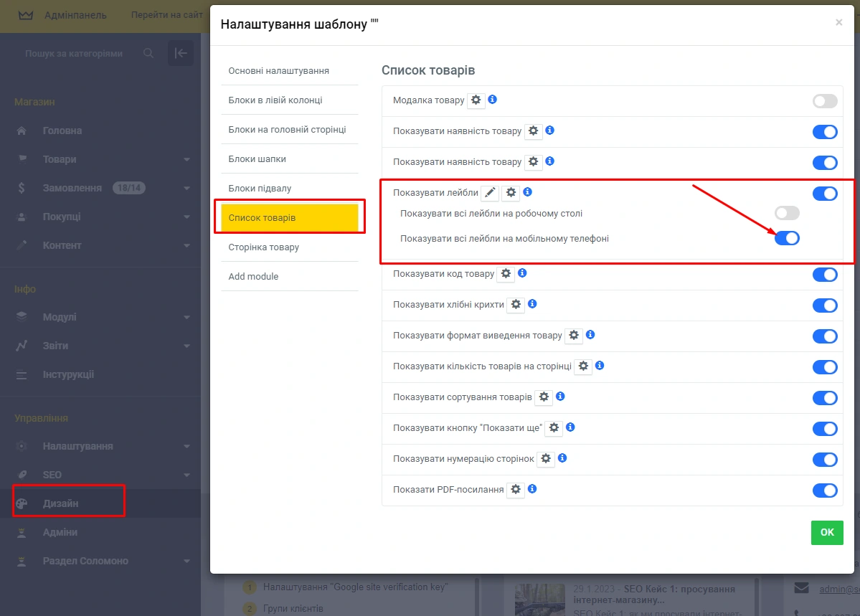Collapse the sidebar with the arrow icon
Image resolution: width=860 pixels, height=616 pixels.
(181, 53)
